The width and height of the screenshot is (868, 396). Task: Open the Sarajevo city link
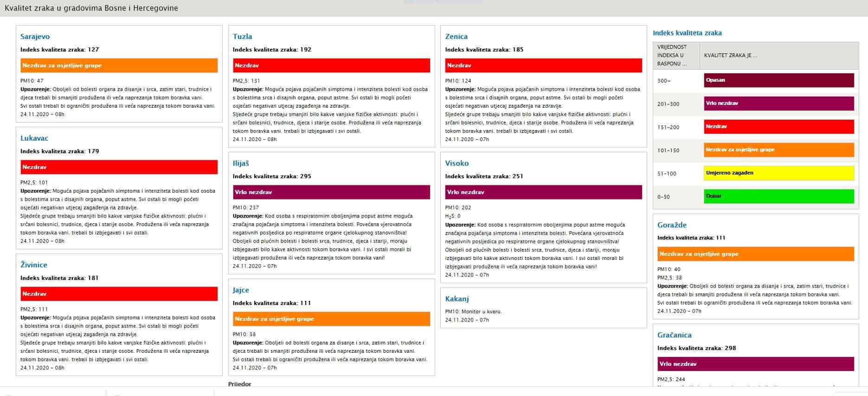click(x=35, y=37)
